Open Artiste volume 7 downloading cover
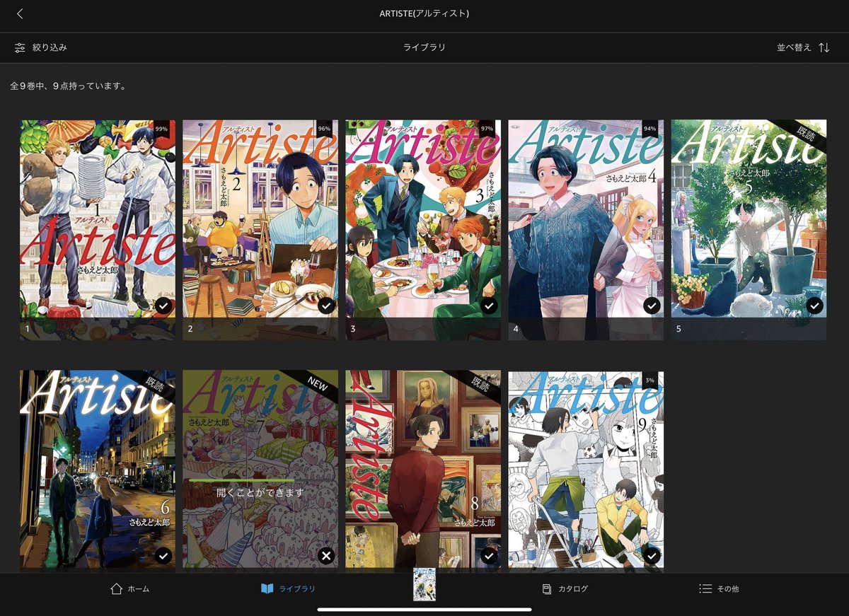Screen dimensions: 849x616 pyautogui.click(x=260, y=470)
